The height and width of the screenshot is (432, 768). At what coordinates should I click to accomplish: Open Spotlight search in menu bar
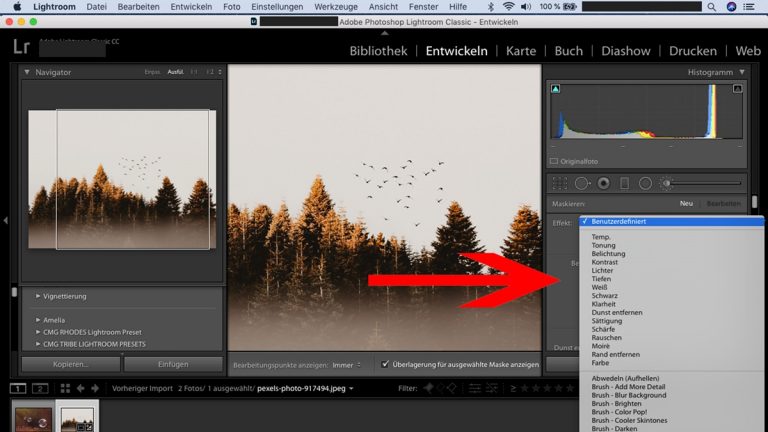pos(712,7)
